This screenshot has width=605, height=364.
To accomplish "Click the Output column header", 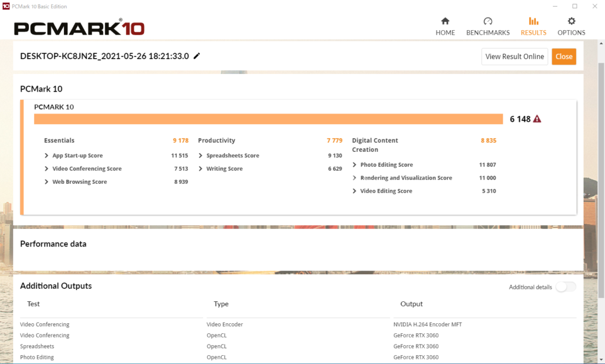I will pos(411,304).
